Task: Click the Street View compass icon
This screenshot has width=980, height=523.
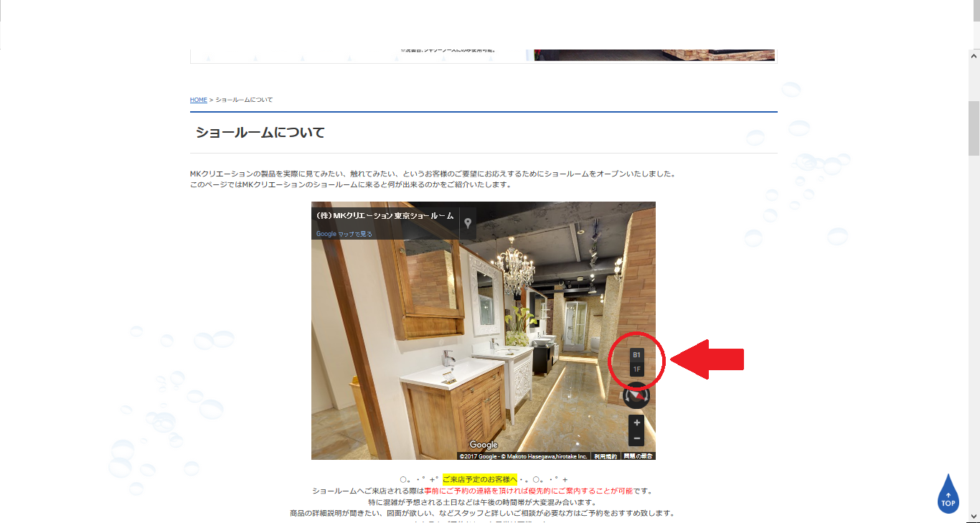Action: [x=636, y=396]
